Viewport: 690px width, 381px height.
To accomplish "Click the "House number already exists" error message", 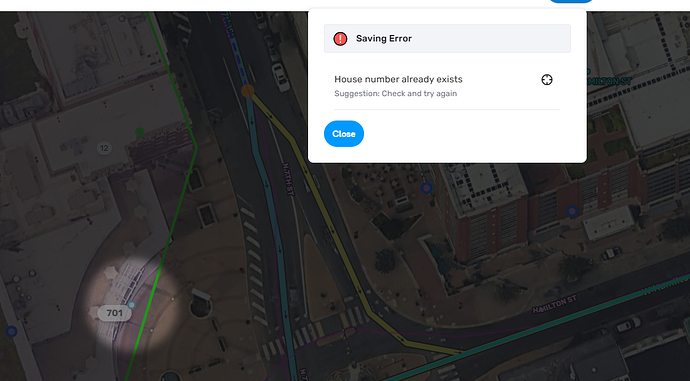I will pos(398,79).
